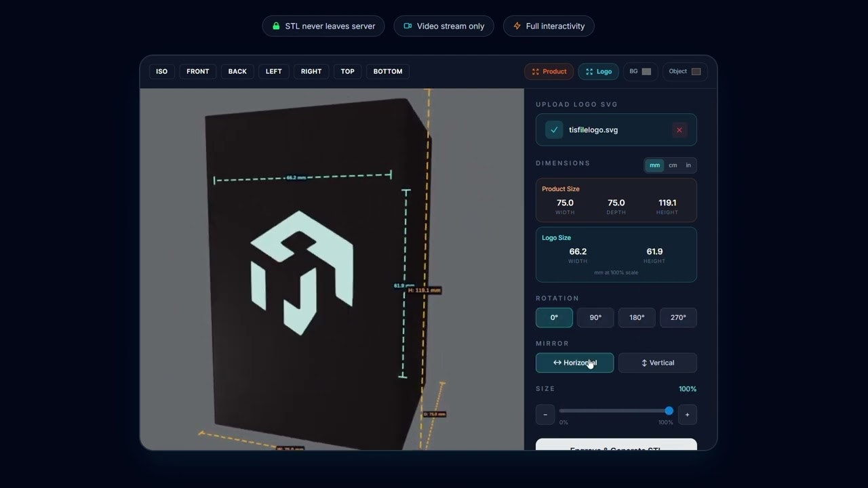Click the Engrave & Generate STL button
Image resolution: width=868 pixels, height=488 pixels.
[x=616, y=445]
